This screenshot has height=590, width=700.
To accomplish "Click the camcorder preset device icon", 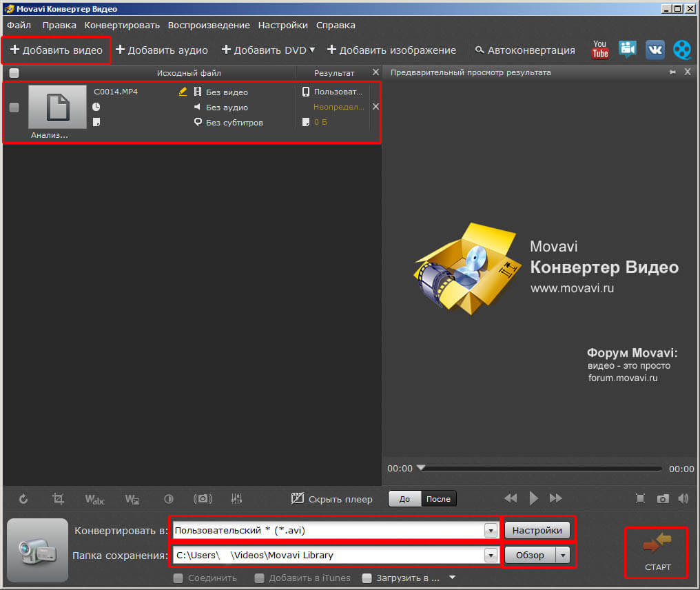I will click(x=37, y=550).
